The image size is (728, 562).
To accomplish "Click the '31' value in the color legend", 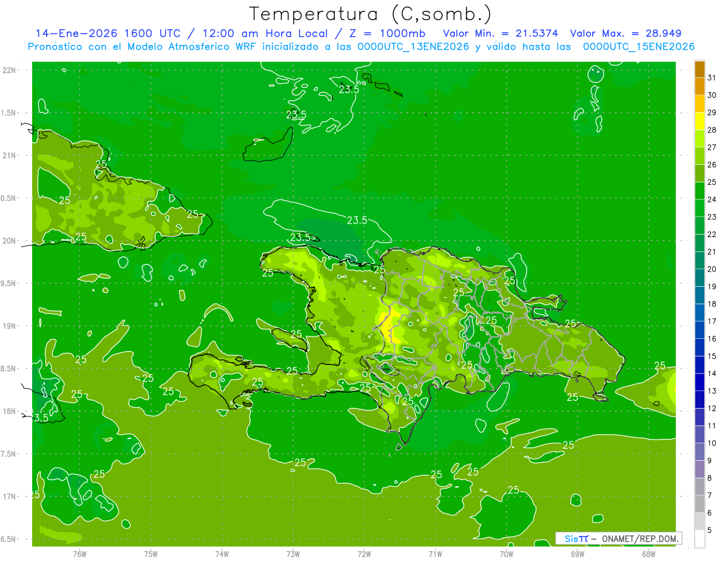I will pos(712,78).
